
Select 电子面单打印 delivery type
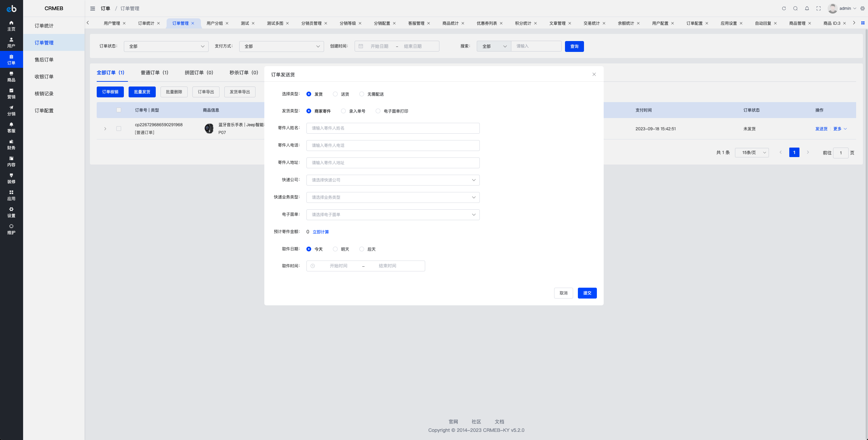pos(392,111)
